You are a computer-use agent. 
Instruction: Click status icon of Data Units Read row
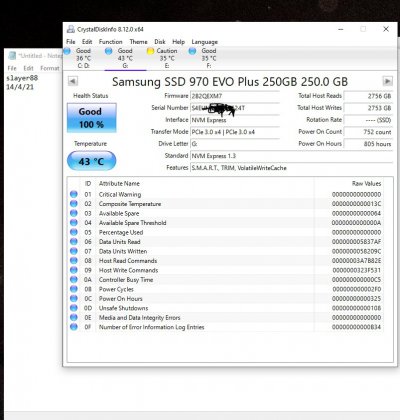(x=74, y=242)
